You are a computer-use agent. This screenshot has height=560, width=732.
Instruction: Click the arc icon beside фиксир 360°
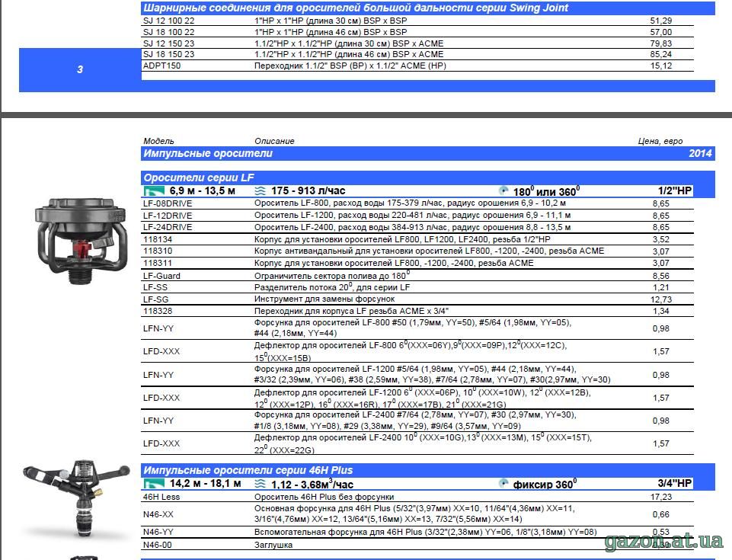tap(503, 483)
